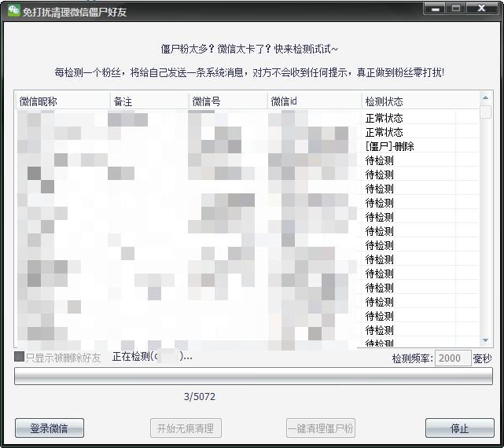
Task: Minimize the window
Action: (436, 9)
